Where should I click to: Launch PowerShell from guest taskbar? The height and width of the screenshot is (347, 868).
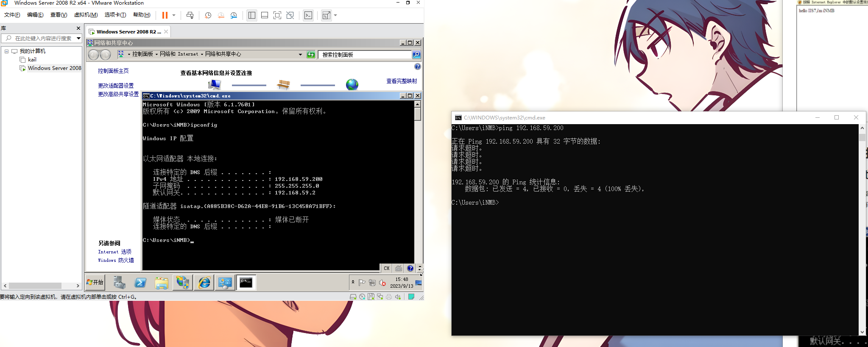pyautogui.click(x=140, y=283)
